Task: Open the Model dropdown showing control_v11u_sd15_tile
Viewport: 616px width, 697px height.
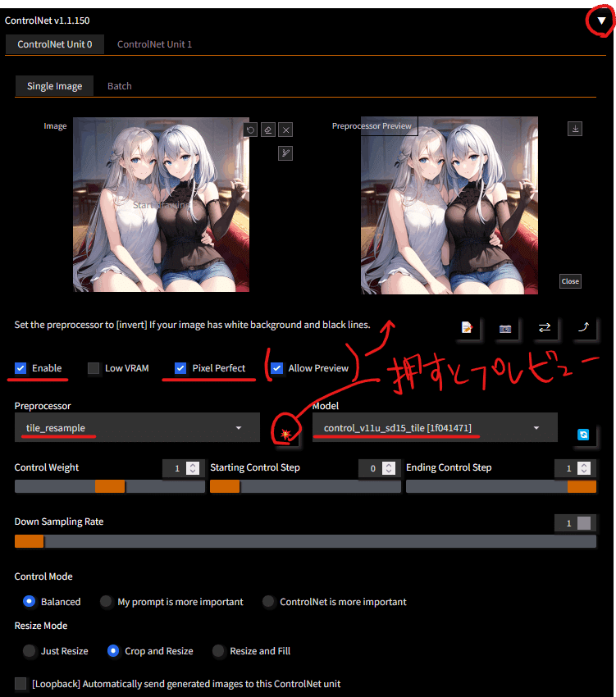Action: click(x=435, y=427)
